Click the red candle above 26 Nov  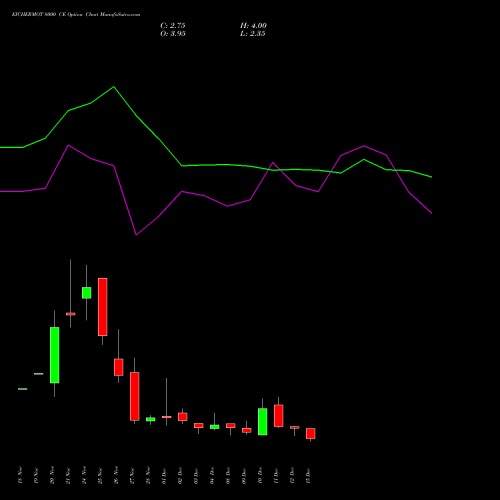[x=119, y=367]
